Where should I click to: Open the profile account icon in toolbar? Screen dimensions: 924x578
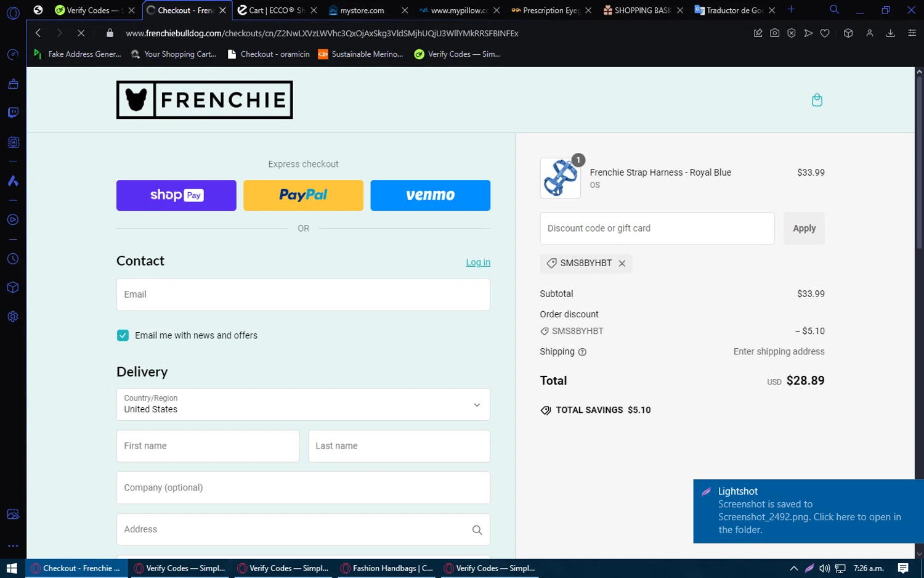[x=870, y=33]
